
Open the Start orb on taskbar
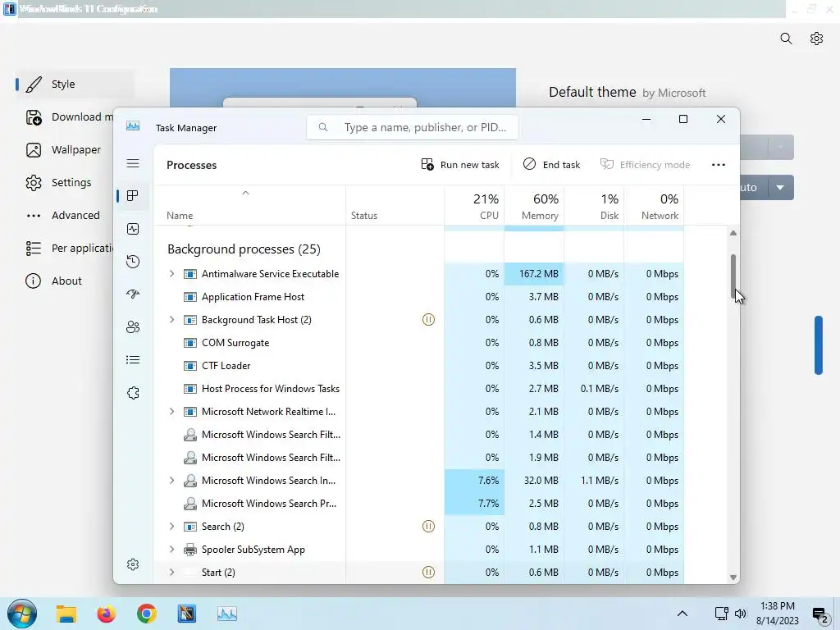point(22,614)
